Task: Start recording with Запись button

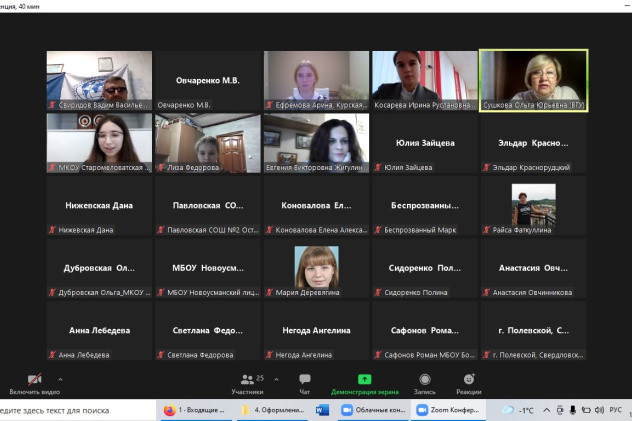Action: point(425,383)
